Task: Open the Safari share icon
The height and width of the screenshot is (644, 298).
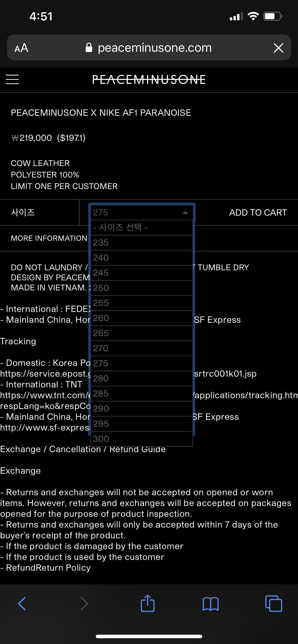Action: (148, 603)
